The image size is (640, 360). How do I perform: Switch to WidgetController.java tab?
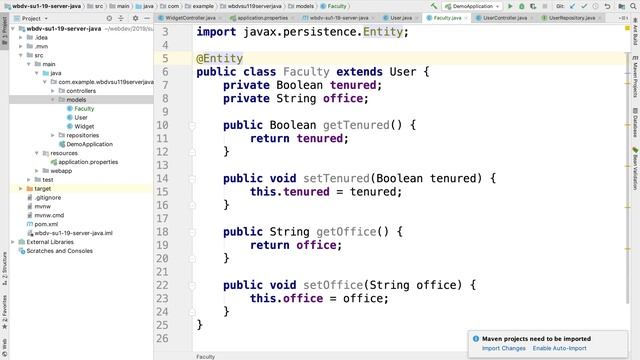click(x=190, y=18)
